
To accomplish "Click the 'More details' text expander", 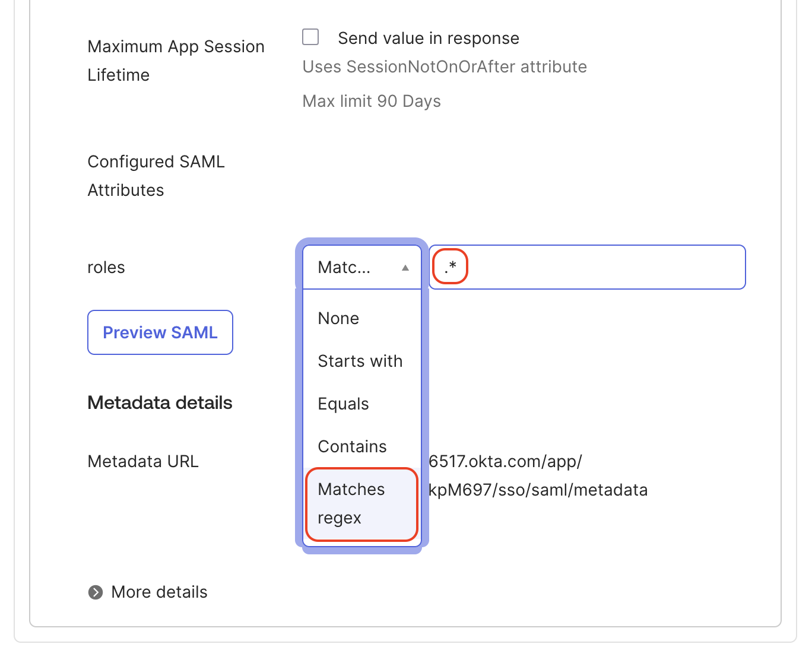I will [x=159, y=592].
